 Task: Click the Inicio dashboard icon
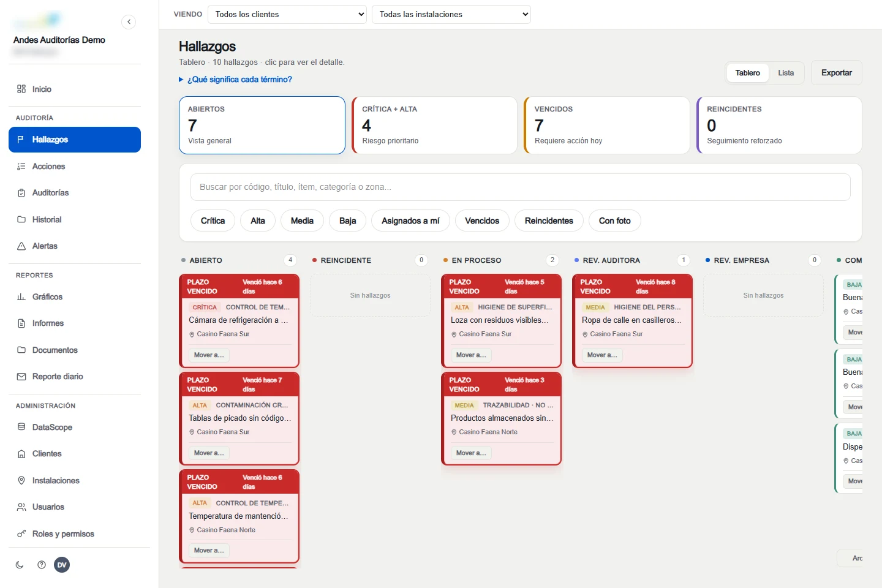(x=21, y=89)
